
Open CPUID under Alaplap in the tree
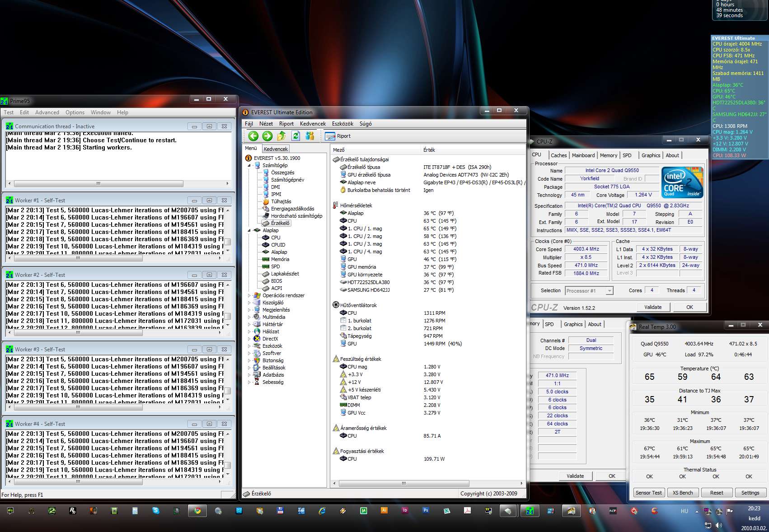tap(278, 245)
